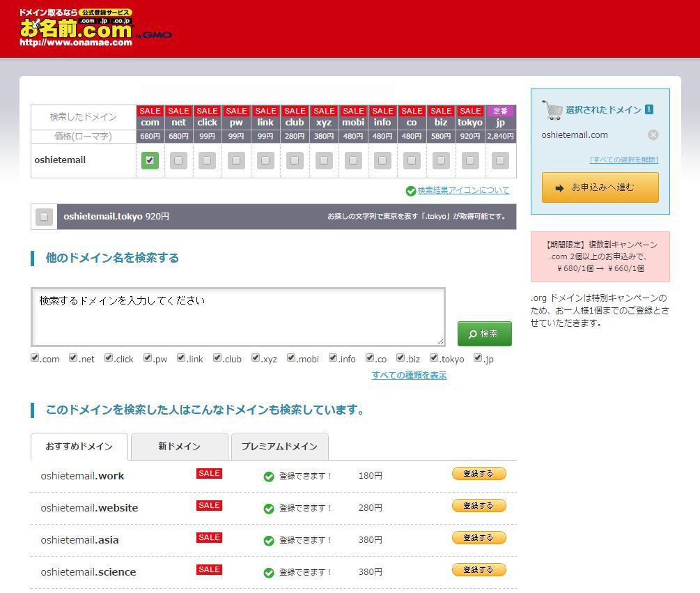700x593 pixels.
Task: Check the xyz checkbox for oshietemail
Action: (324, 161)
